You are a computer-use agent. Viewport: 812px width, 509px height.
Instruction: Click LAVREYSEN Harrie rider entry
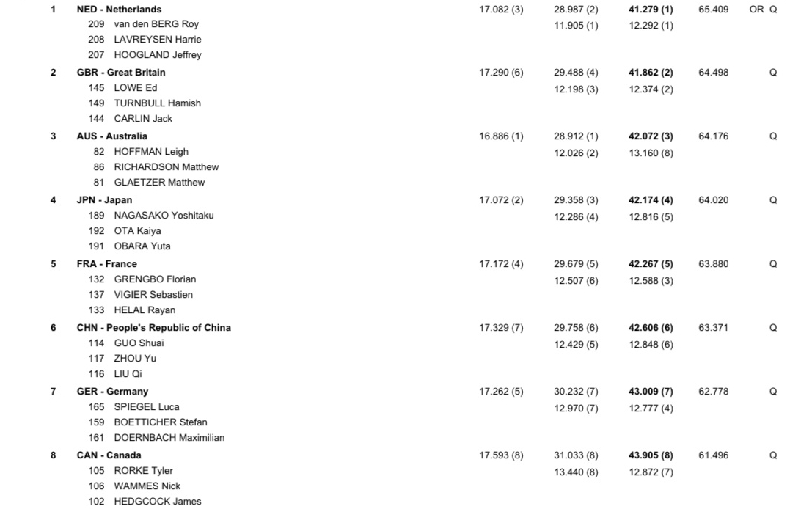point(157,40)
